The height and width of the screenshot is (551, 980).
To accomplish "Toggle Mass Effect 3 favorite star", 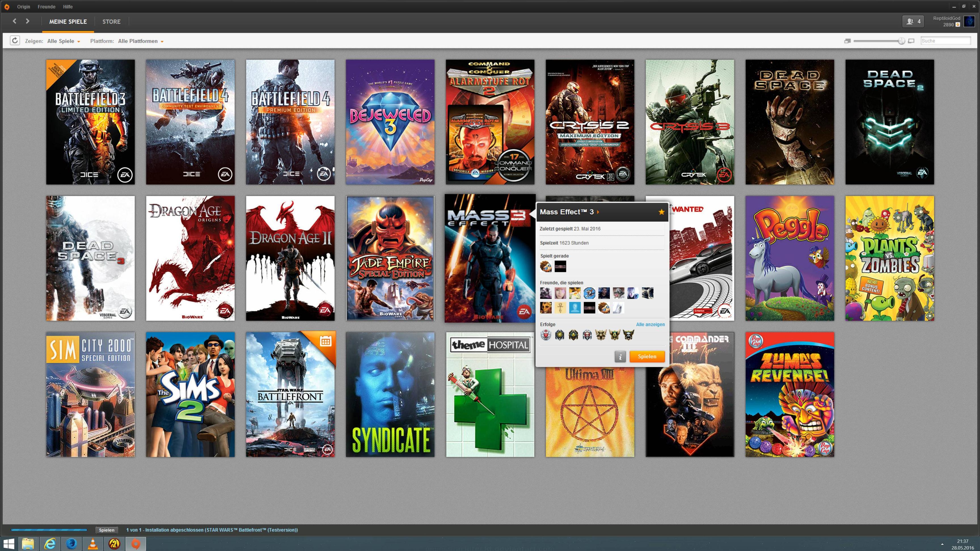I will pyautogui.click(x=661, y=212).
